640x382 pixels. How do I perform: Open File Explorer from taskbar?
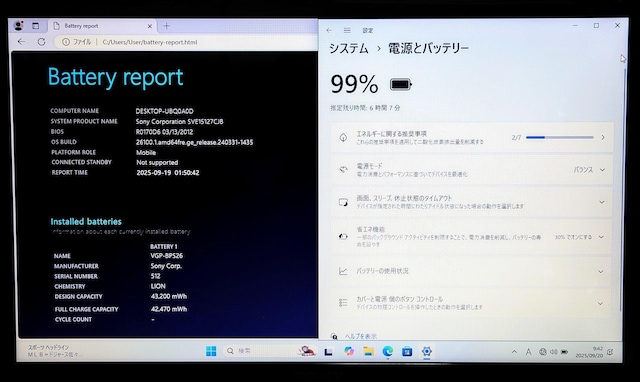369,351
